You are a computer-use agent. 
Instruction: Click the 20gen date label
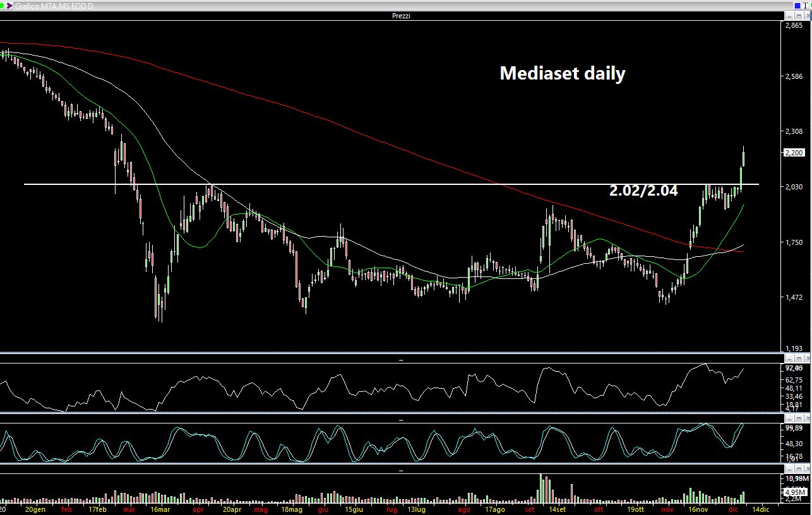point(35,509)
